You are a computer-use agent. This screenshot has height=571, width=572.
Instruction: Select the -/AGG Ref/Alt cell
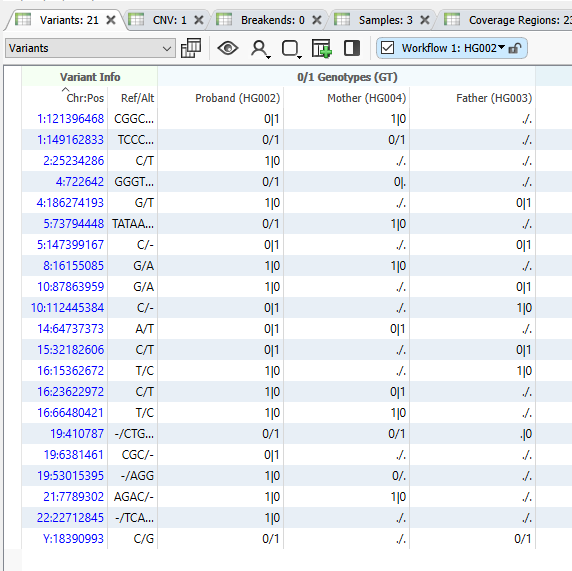click(133, 476)
